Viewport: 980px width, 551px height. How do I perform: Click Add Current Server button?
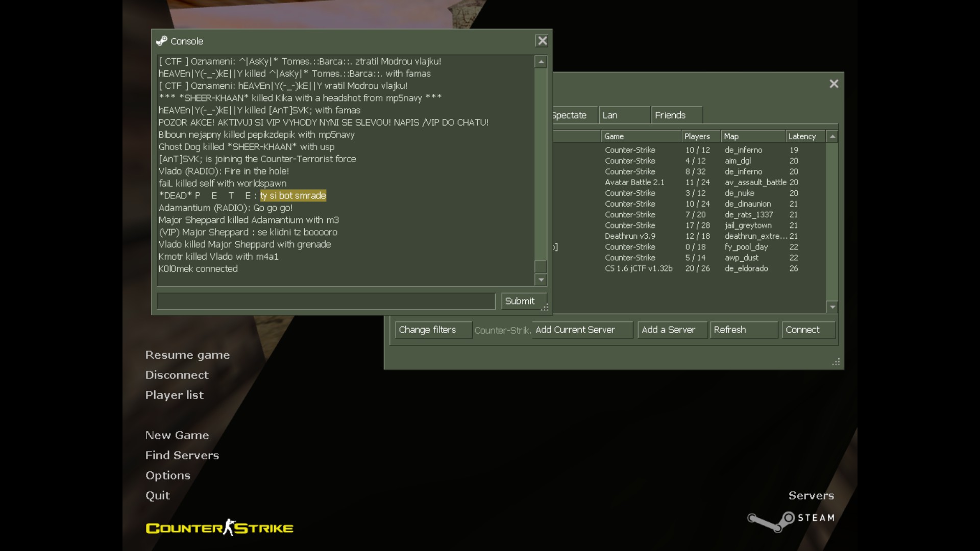[582, 330]
